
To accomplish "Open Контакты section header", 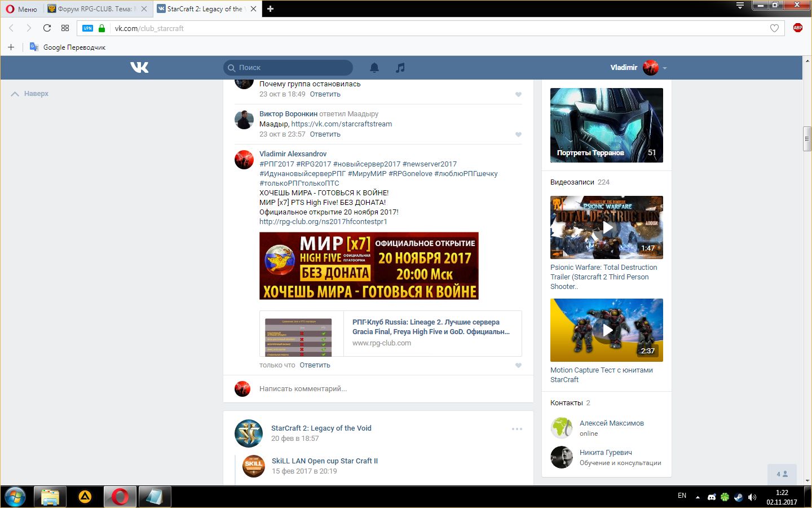I will [x=567, y=403].
